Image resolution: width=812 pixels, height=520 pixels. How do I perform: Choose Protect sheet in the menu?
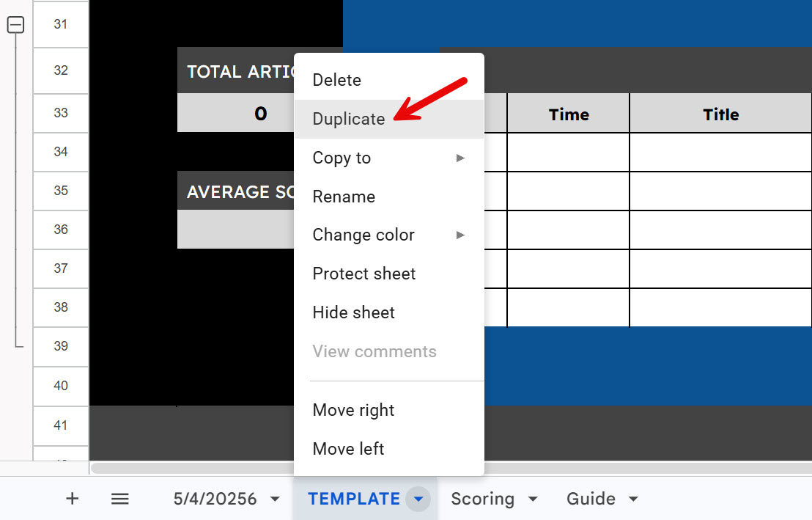pos(389,274)
